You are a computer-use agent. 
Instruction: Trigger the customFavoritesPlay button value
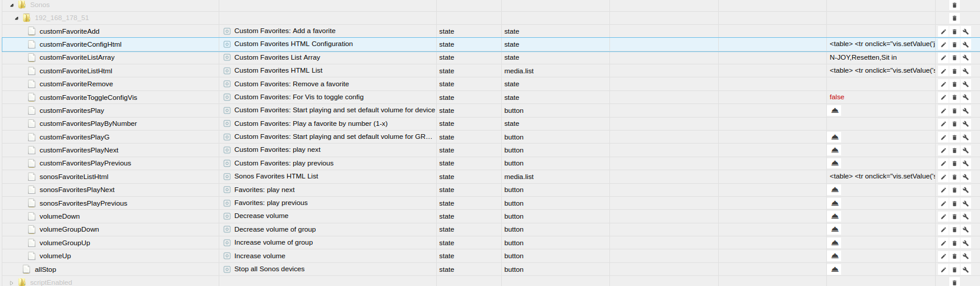point(835,110)
